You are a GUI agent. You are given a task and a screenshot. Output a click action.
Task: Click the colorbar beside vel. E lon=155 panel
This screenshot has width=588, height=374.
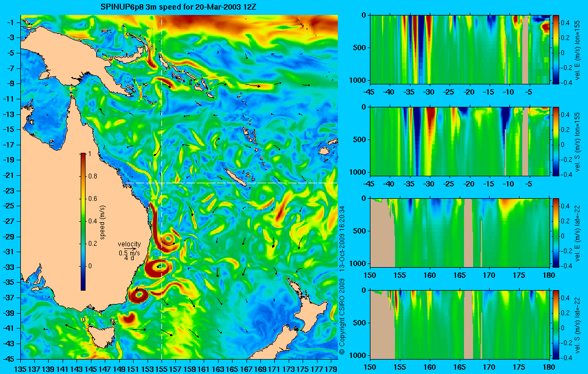coord(555,50)
